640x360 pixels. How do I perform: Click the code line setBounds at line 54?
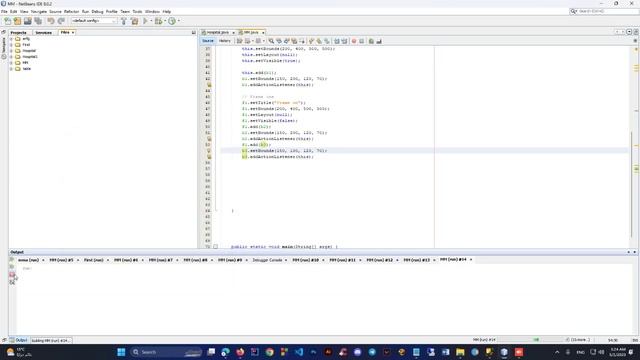[284, 151]
